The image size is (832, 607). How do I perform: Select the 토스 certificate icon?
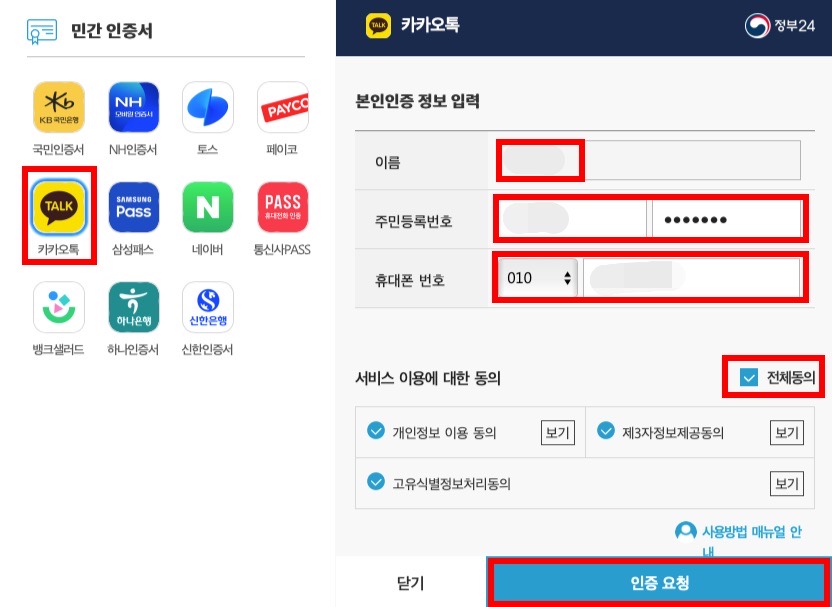click(x=208, y=107)
